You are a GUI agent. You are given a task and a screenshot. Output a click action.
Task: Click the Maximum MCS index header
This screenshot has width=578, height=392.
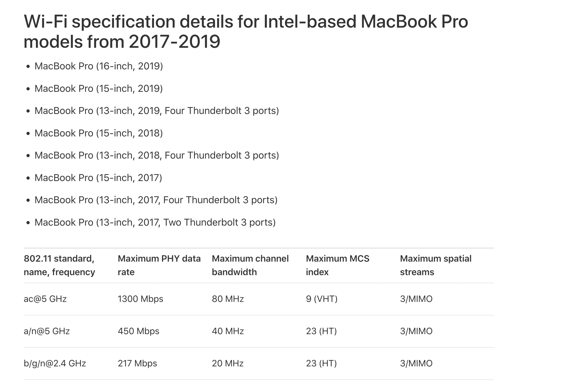[338, 265]
